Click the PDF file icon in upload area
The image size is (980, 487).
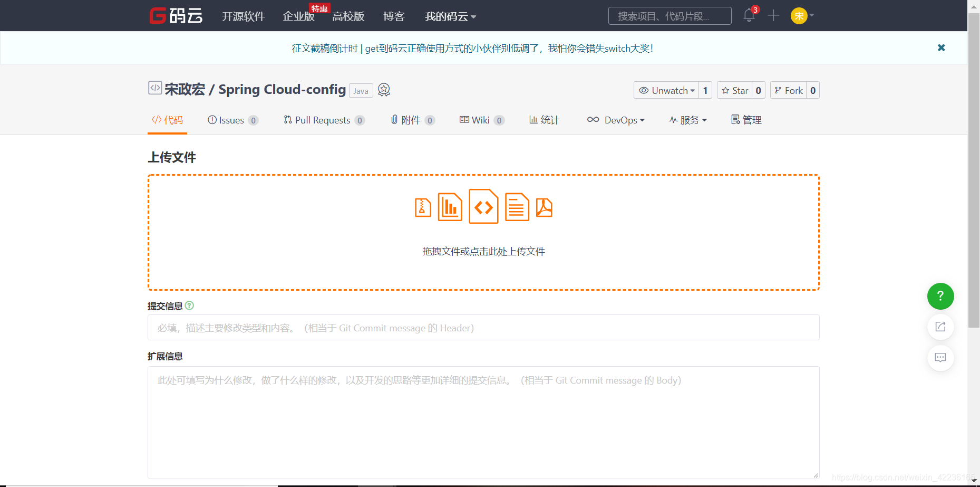544,207
